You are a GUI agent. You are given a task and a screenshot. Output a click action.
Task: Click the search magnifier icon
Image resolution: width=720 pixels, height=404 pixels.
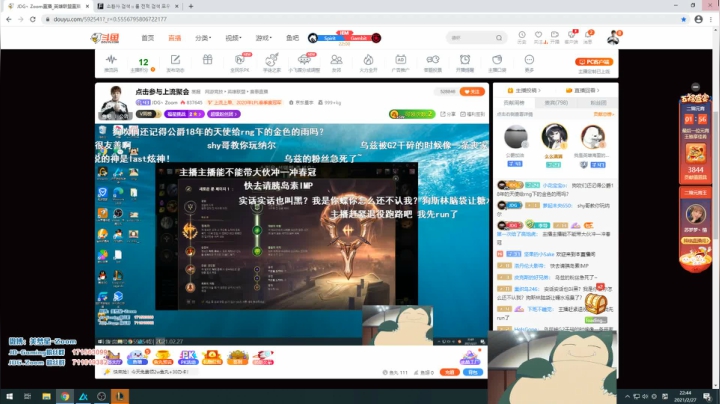point(499,38)
